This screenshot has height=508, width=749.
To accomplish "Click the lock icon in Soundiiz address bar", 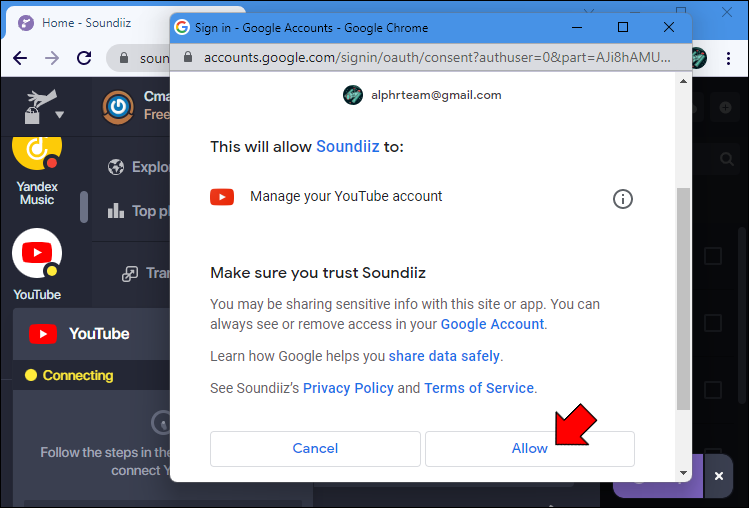I will coord(124,58).
